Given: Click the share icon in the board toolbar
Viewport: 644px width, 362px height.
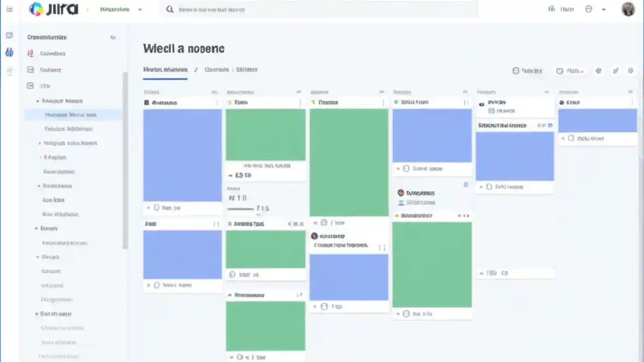Looking at the screenshot, I should coord(598,70).
